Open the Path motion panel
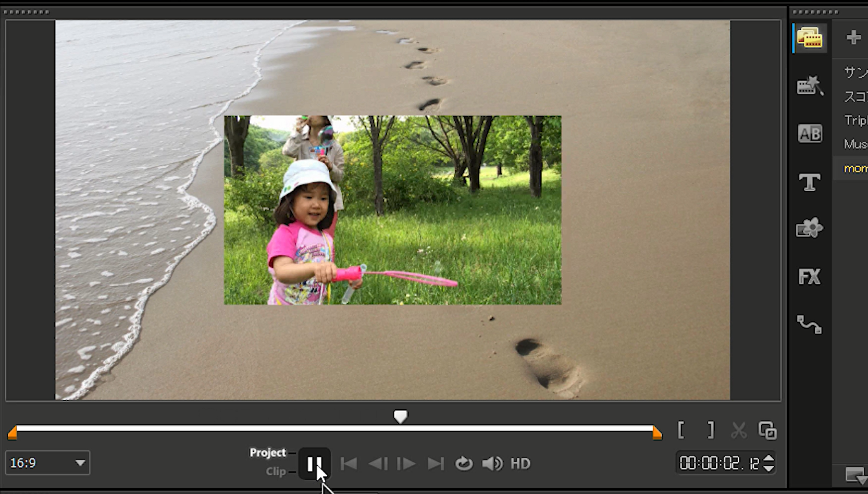868x494 pixels. [809, 325]
